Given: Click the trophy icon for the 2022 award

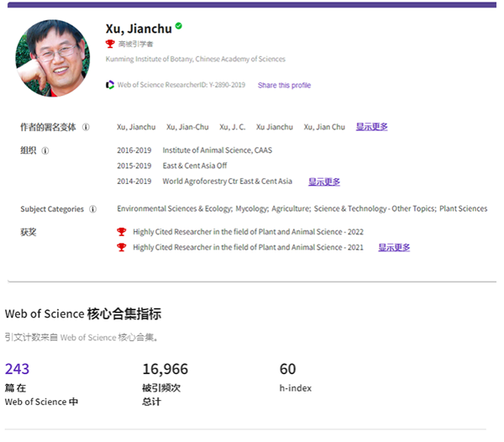Looking at the screenshot, I should coord(122,232).
